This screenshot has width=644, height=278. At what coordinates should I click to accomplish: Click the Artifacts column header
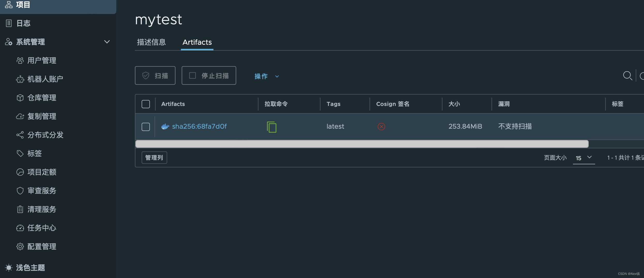click(x=173, y=104)
